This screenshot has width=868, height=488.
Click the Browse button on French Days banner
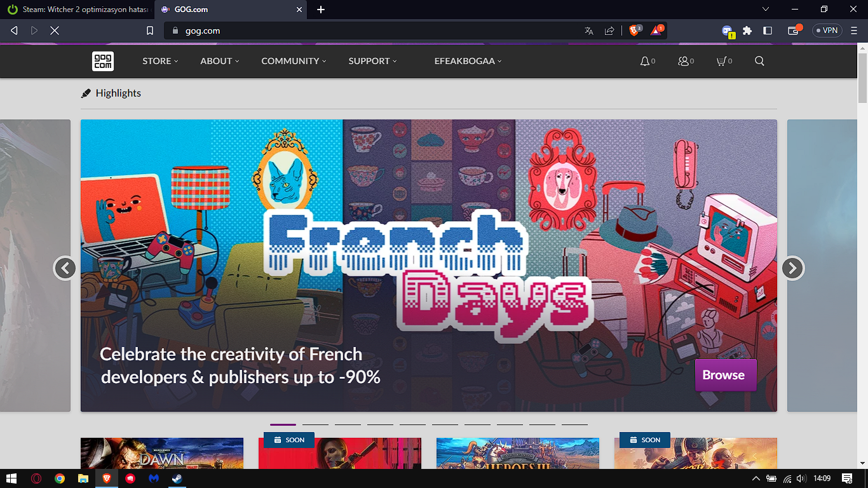pyautogui.click(x=726, y=375)
